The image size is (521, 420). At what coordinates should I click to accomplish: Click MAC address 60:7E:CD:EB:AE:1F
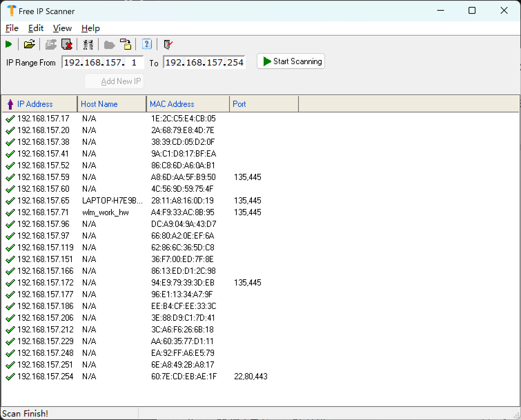[184, 376]
